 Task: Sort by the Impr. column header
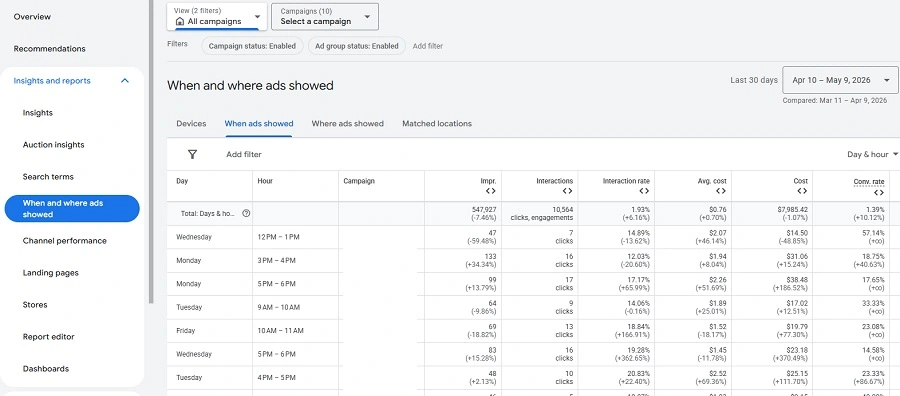pyautogui.click(x=488, y=181)
